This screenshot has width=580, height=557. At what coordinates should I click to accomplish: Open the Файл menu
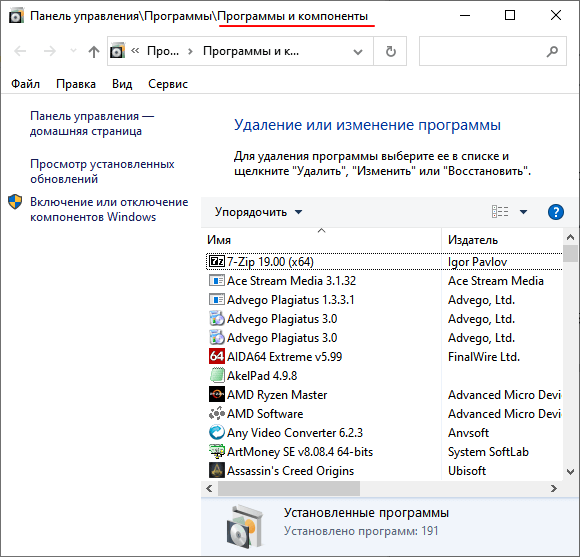26,84
